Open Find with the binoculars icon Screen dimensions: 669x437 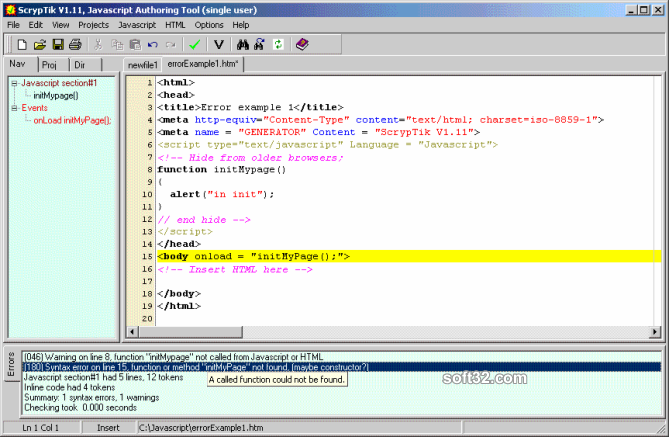[x=242, y=44]
